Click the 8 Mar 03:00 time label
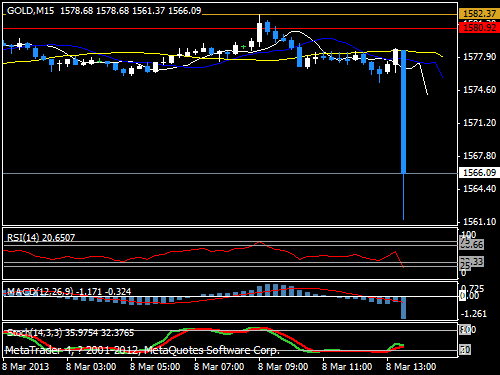The image size is (500, 375). pyautogui.click(x=91, y=367)
